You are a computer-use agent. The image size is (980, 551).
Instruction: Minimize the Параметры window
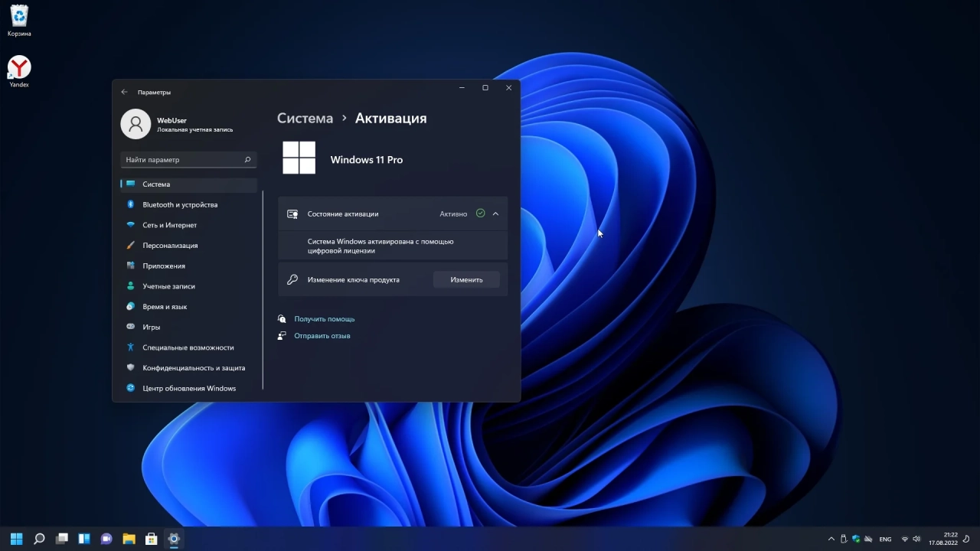[x=462, y=88]
